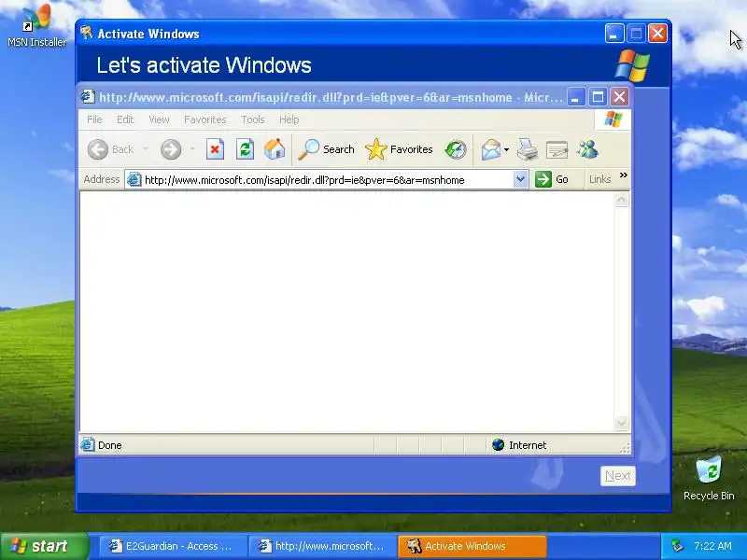Refresh the page with the Refresh icon

pyautogui.click(x=245, y=149)
